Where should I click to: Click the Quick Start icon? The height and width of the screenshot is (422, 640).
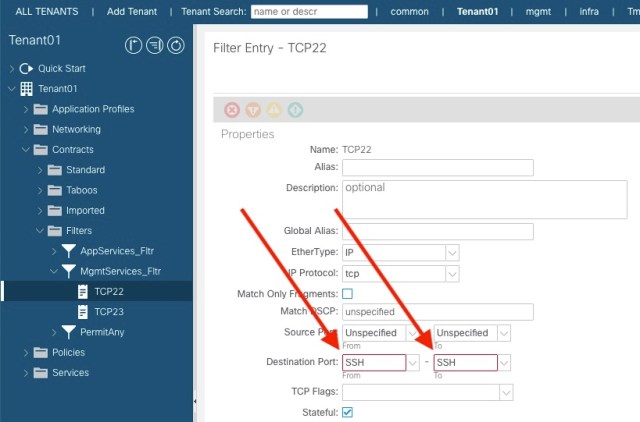click(x=27, y=68)
